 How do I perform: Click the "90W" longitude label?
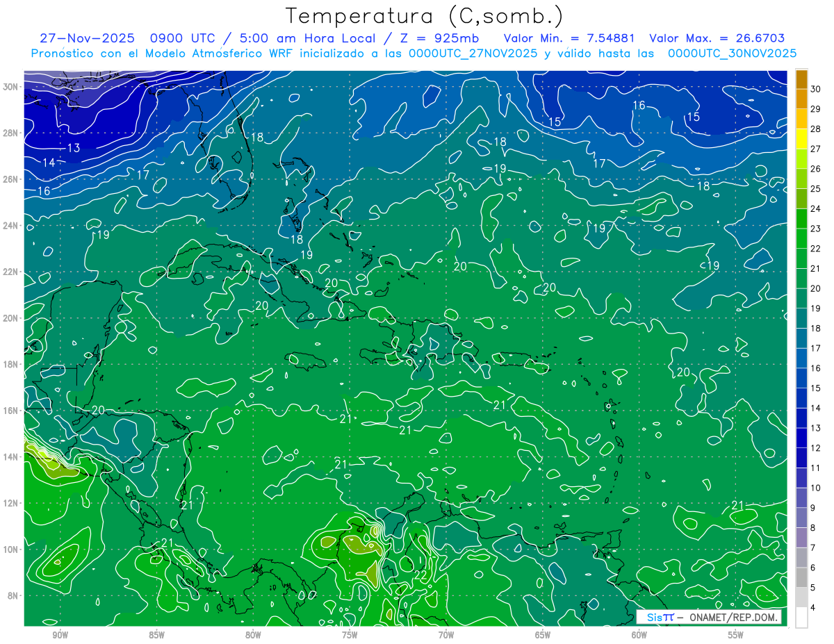[60, 636]
